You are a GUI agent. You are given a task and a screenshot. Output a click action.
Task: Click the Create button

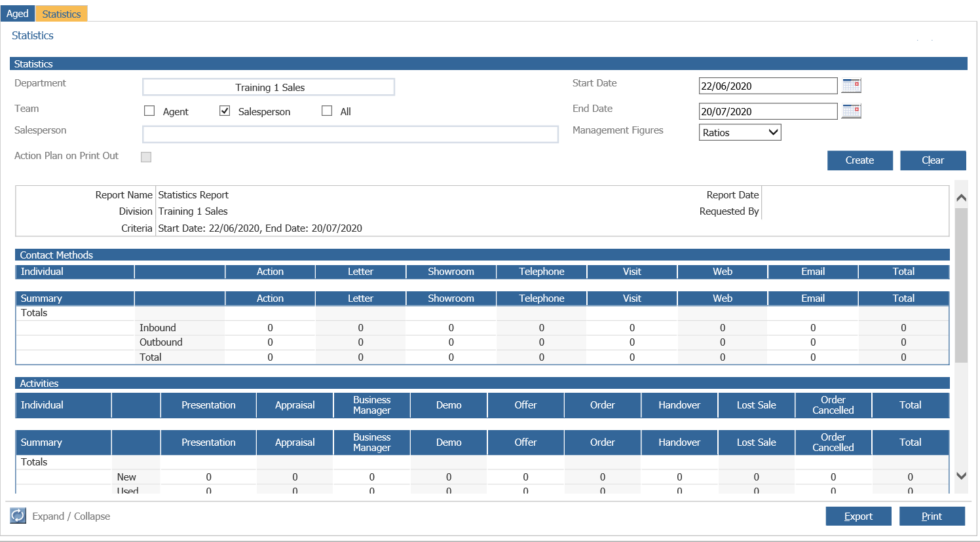pos(859,160)
